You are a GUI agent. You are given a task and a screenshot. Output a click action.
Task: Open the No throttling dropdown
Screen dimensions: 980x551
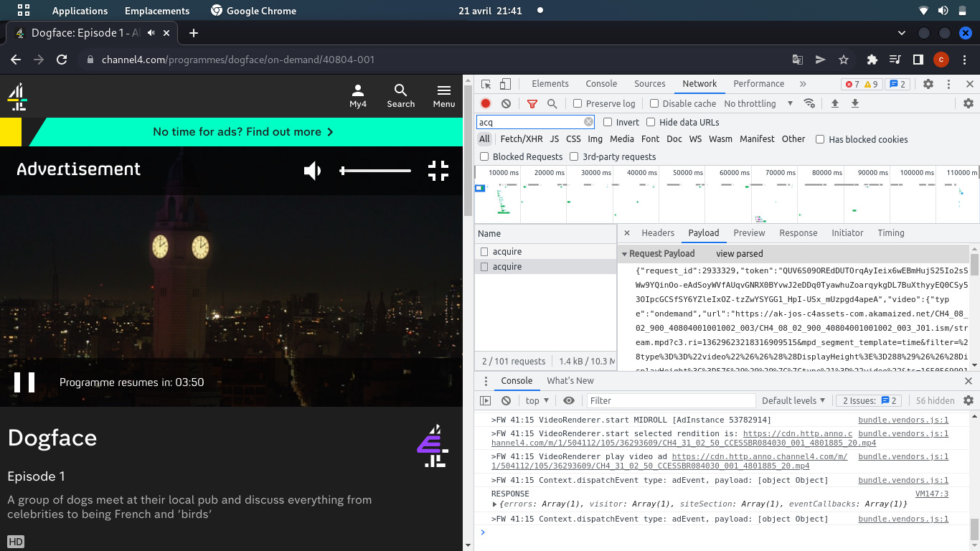pyautogui.click(x=758, y=103)
